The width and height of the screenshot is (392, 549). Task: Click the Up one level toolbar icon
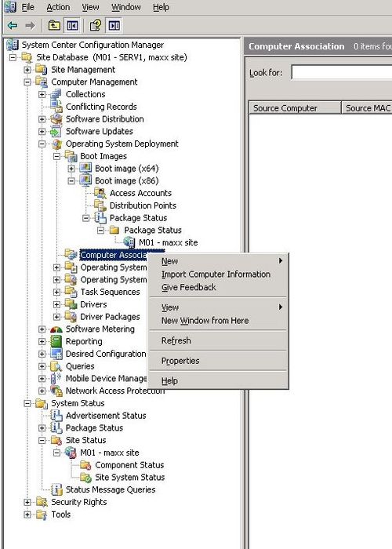click(x=54, y=26)
